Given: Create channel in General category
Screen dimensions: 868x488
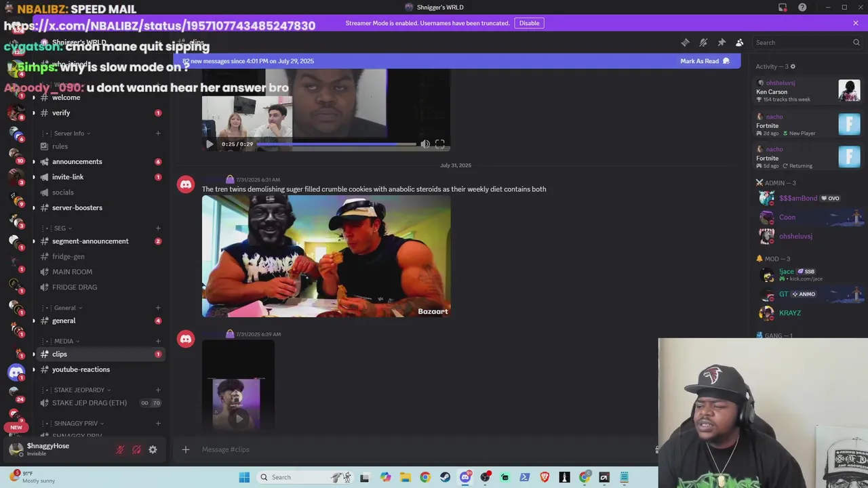Looking at the screenshot, I should pos(158,308).
